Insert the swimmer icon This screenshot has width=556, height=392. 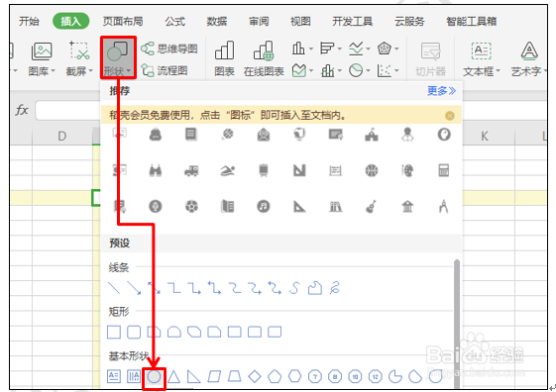pos(227,170)
